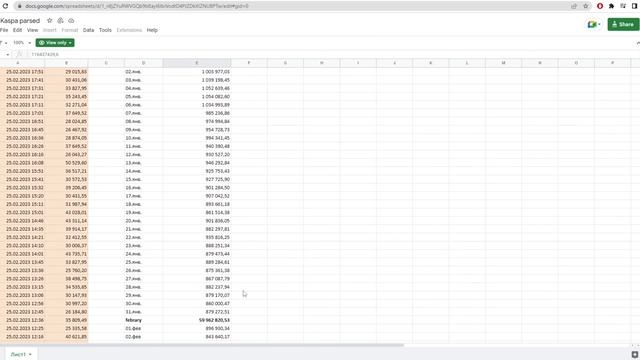Image resolution: width=640 pixels, height=360 pixels.
Task: Open the Data menu
Action: (x=89, y=30)
